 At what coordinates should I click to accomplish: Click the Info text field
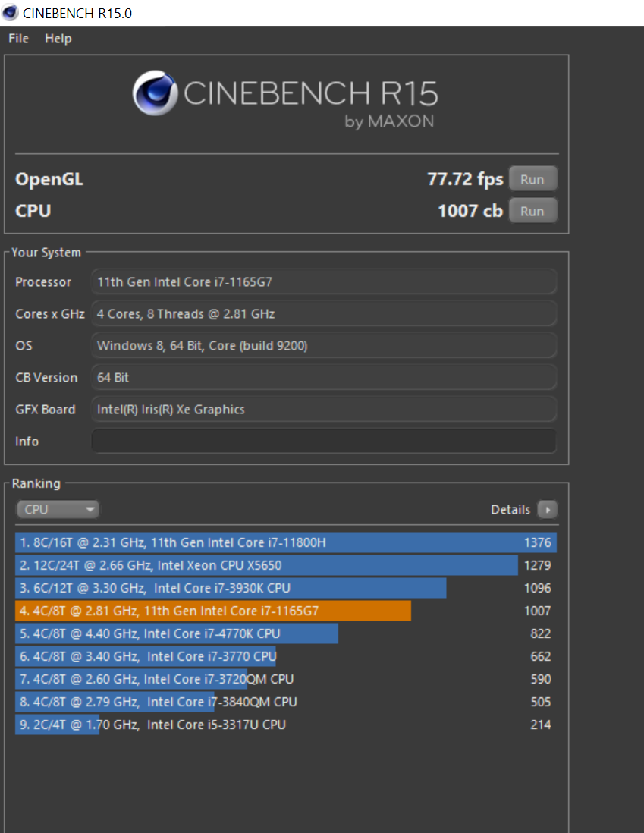pos(324,441)
